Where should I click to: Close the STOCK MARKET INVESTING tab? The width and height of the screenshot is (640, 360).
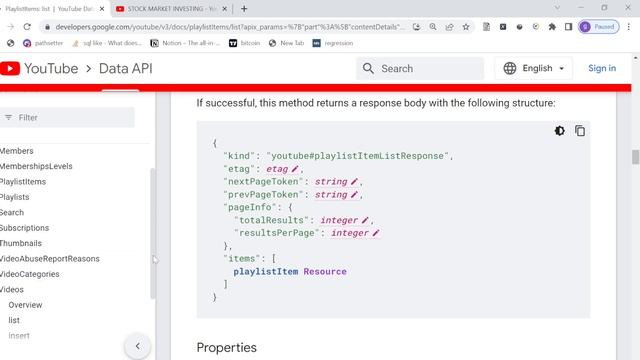click(224, 9)
